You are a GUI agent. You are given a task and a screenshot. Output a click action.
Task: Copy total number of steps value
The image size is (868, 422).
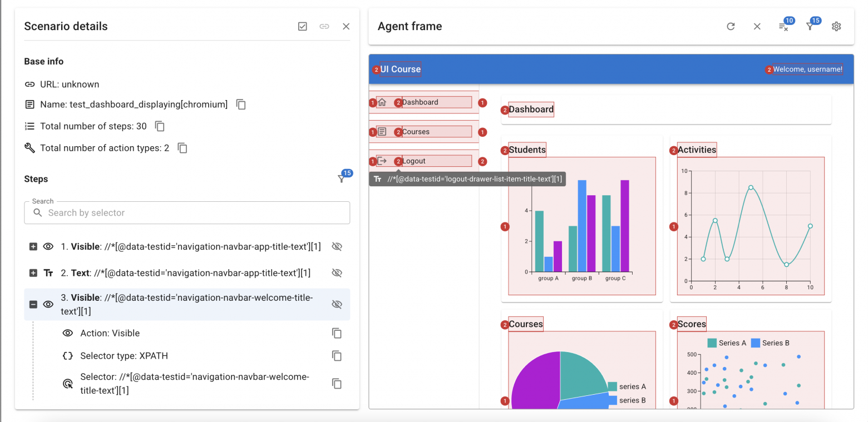coord(160,126)
